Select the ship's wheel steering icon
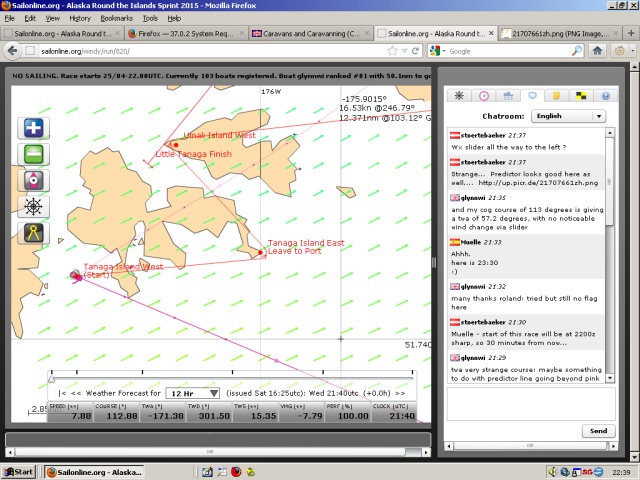 33,207
